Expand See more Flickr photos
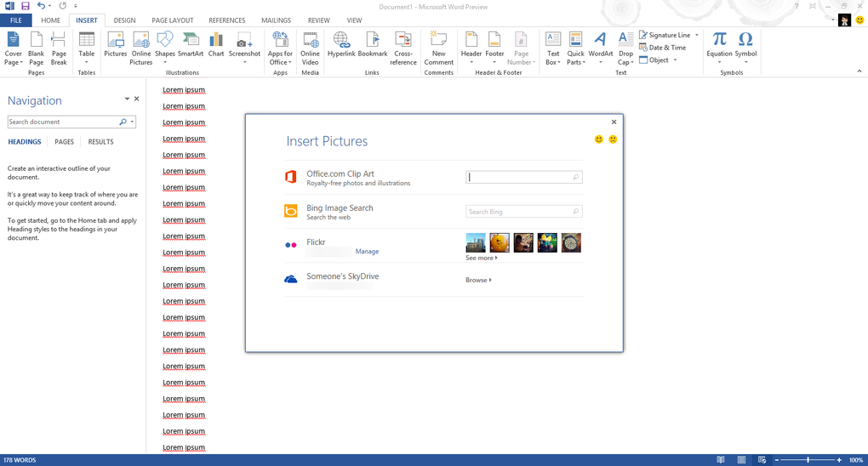 [481, 258]
